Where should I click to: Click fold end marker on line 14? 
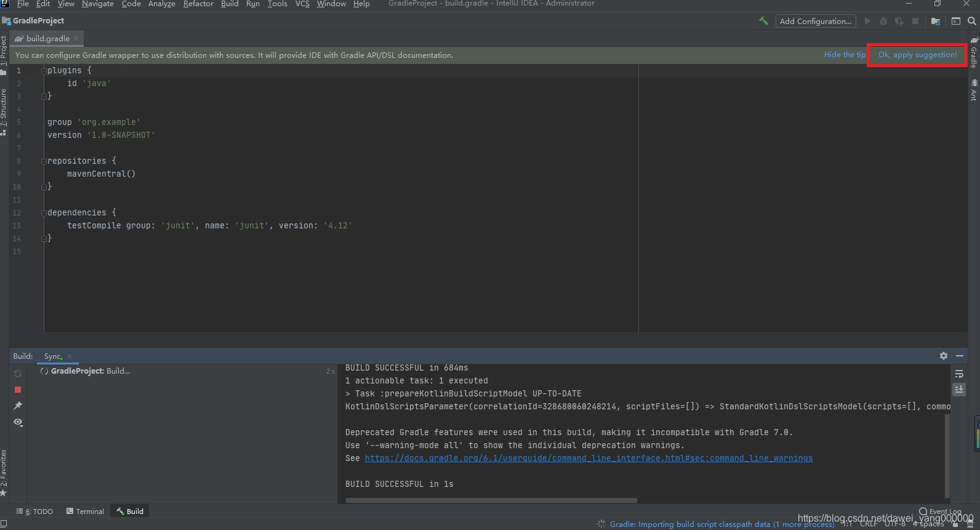click(x=44, y=239)
